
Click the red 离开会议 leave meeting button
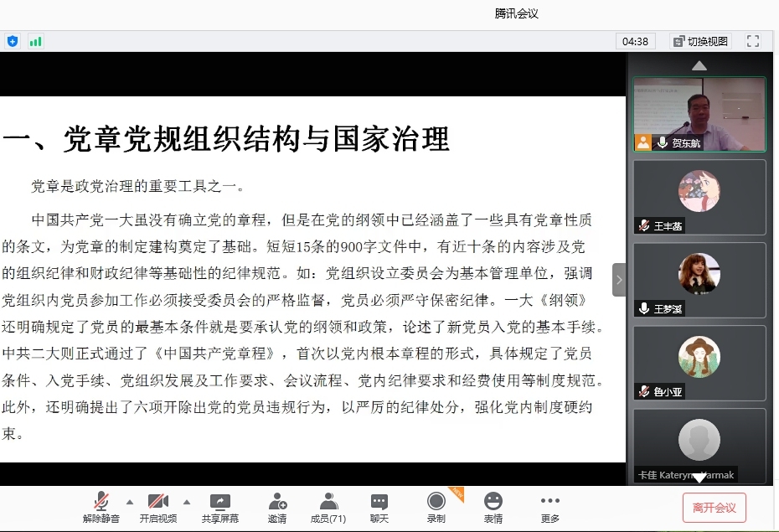(714, 508)
